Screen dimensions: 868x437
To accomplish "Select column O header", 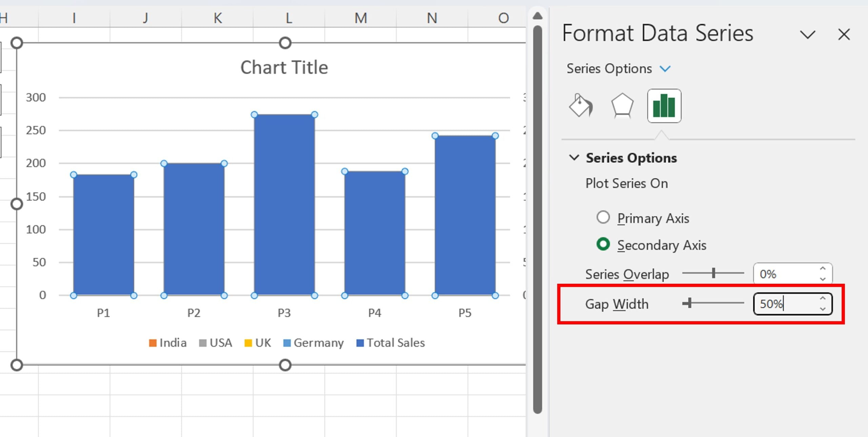I will click(497, 18).
